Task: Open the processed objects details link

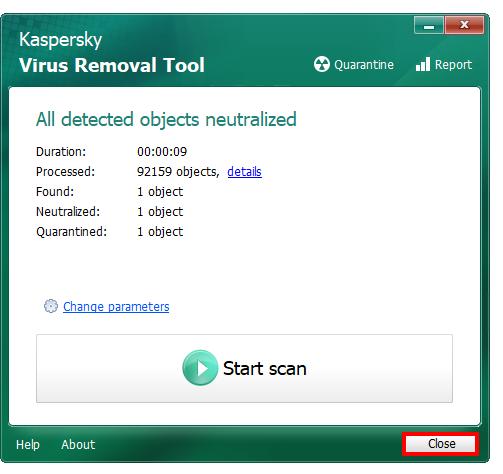Action: click(x=244, y=172)
